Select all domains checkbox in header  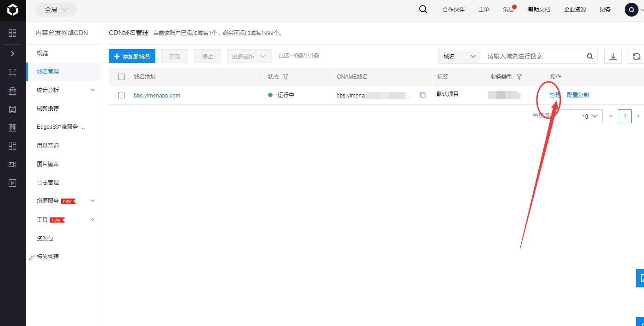(121, 77)
